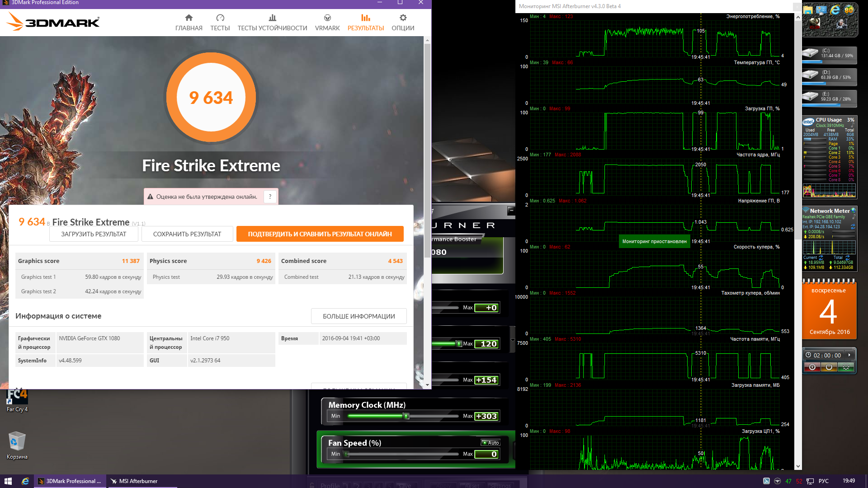Toggle Fan Speed Auto mode

[x=491, y=443]
